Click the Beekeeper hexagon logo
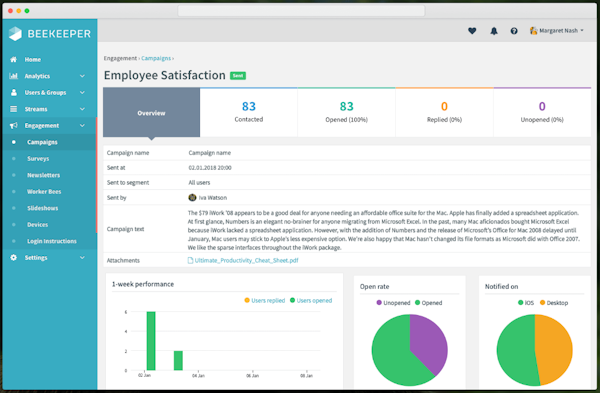The image size is (600, 393). pyautogui.click(x=15, y=34)
